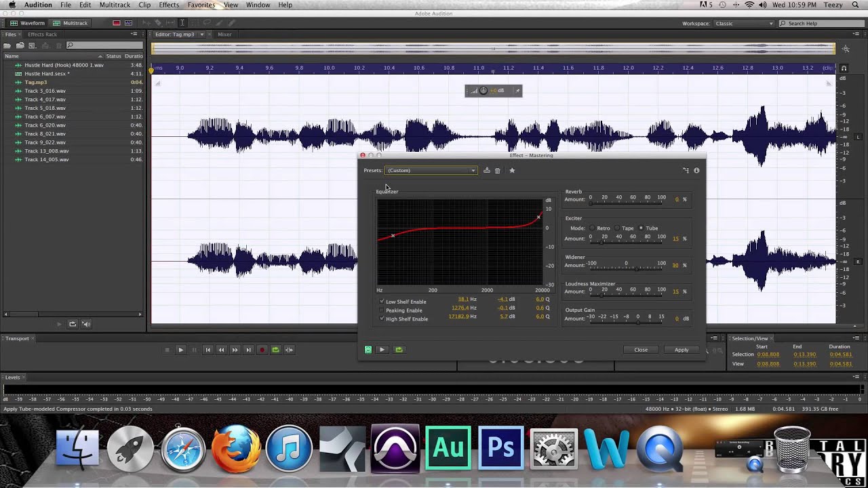The width and height of the screenshot is (868, 488).
Task: Click the Rewind button in Transport
Action: 221,350
